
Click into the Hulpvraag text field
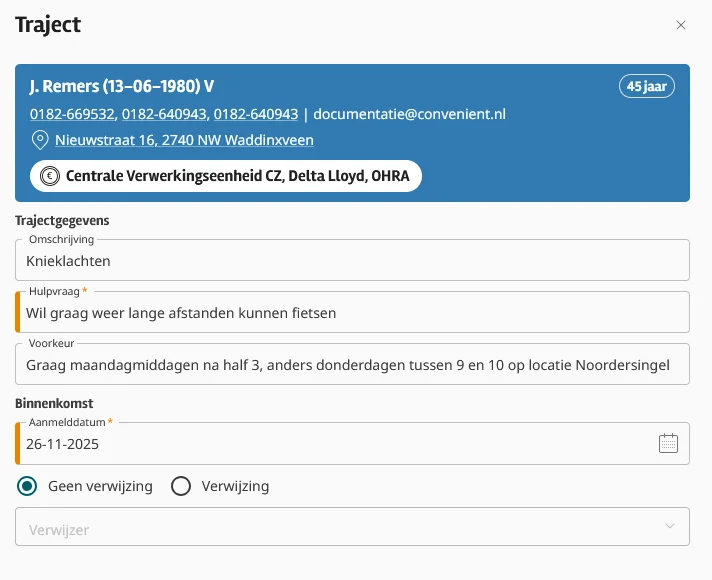point(352,313)
